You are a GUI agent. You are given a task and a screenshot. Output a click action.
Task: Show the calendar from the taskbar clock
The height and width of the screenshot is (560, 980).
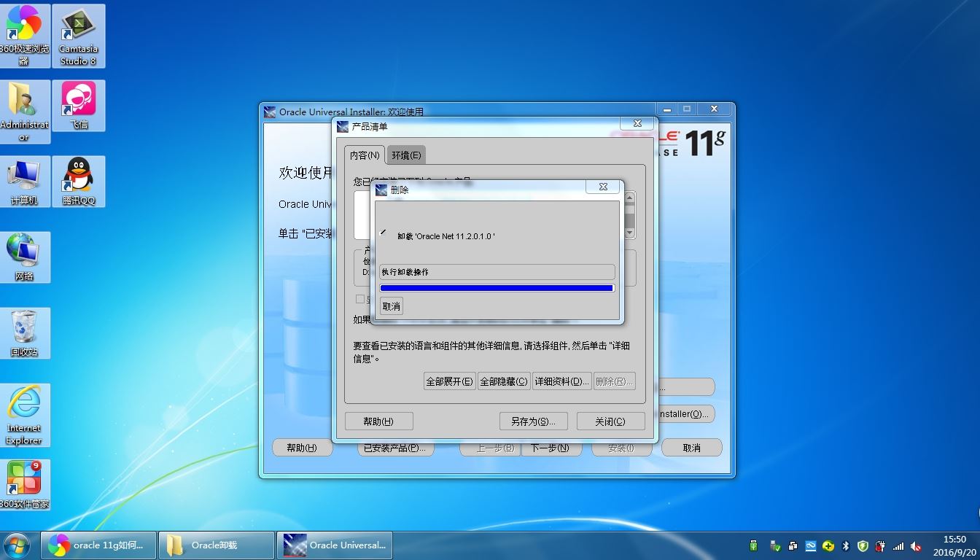(954, 545)
